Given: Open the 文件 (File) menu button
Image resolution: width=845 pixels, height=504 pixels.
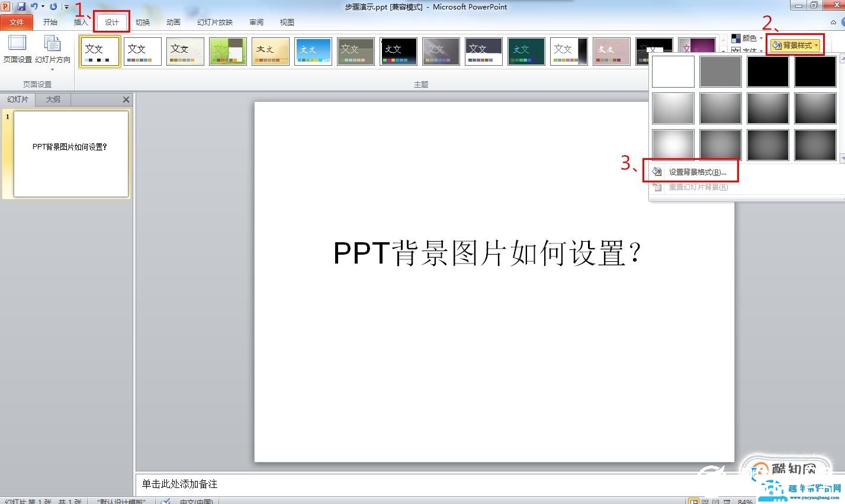Looking at the screenshot, I should click(x=17, y=22).
